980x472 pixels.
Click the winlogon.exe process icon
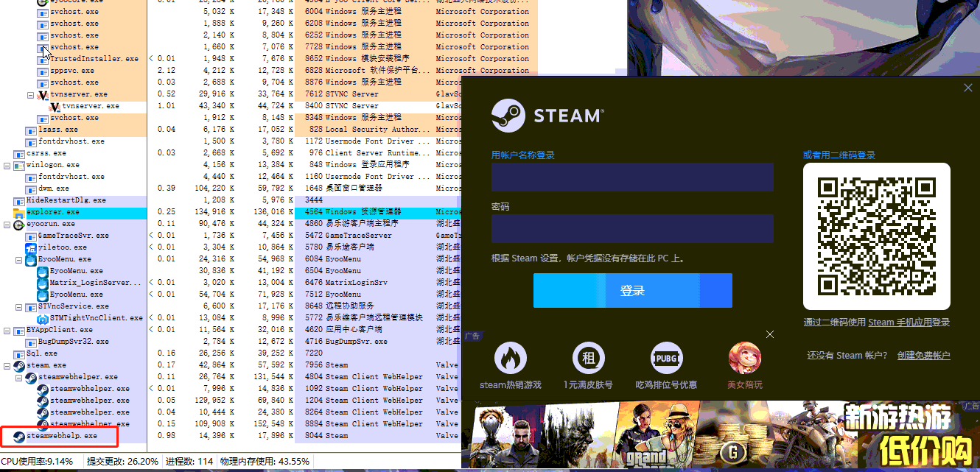pos(19,165)
